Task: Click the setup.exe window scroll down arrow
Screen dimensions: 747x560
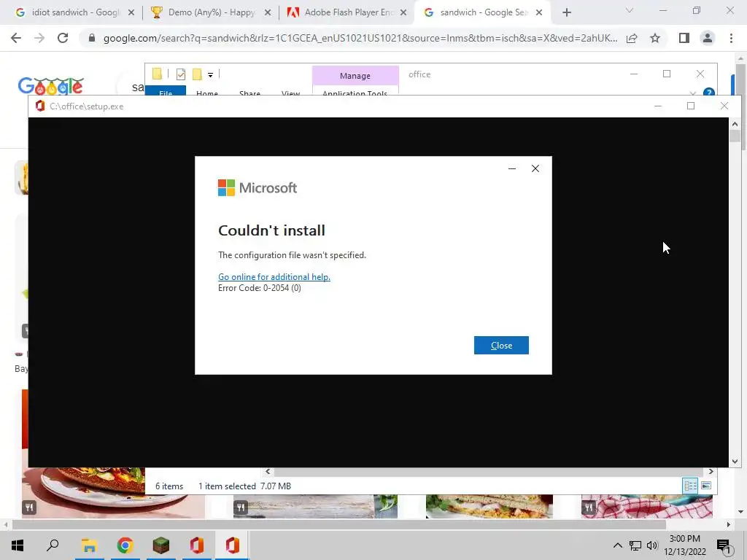Action: 735,461
